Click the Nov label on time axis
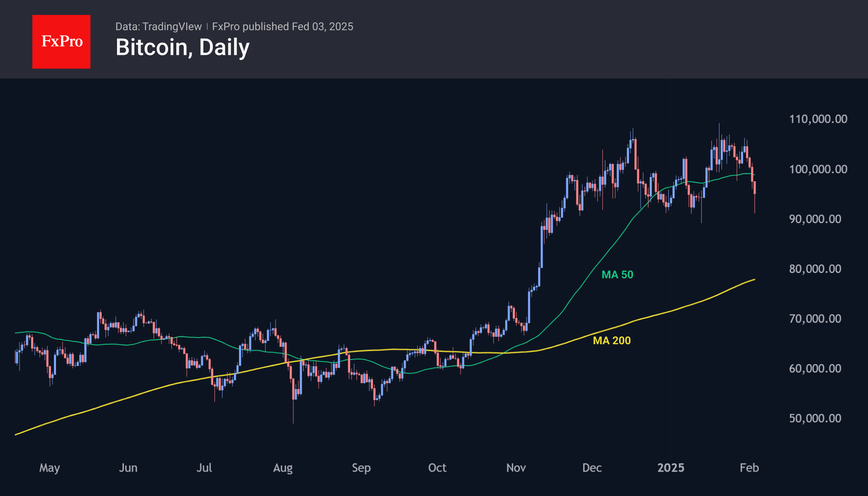The image size is (868, 496). 516,468
